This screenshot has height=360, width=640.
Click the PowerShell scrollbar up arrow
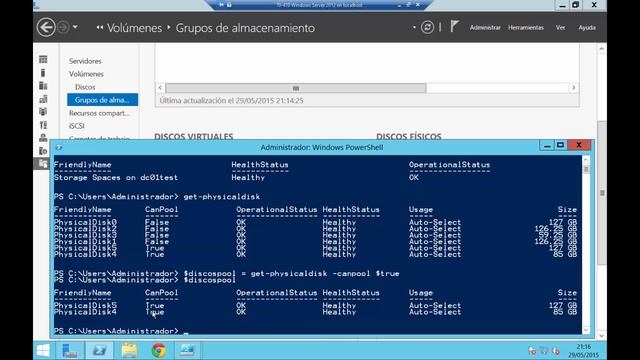(x=586, y=160)
